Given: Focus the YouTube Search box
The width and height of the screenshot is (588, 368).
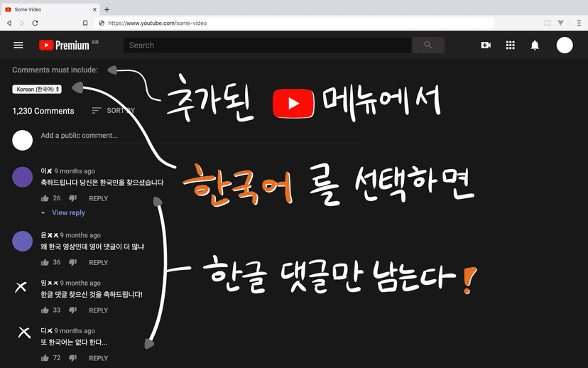Looking at the screenshot, I should pos(267,45).
